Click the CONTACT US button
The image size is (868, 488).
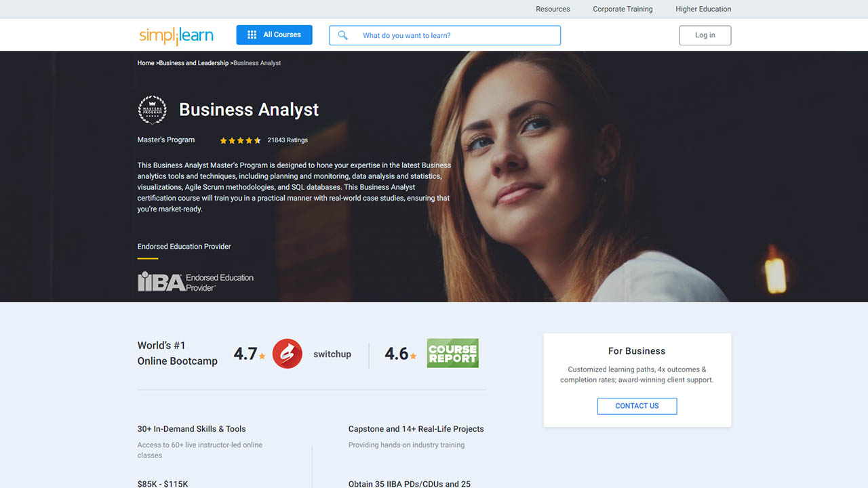tap(636, 405)
